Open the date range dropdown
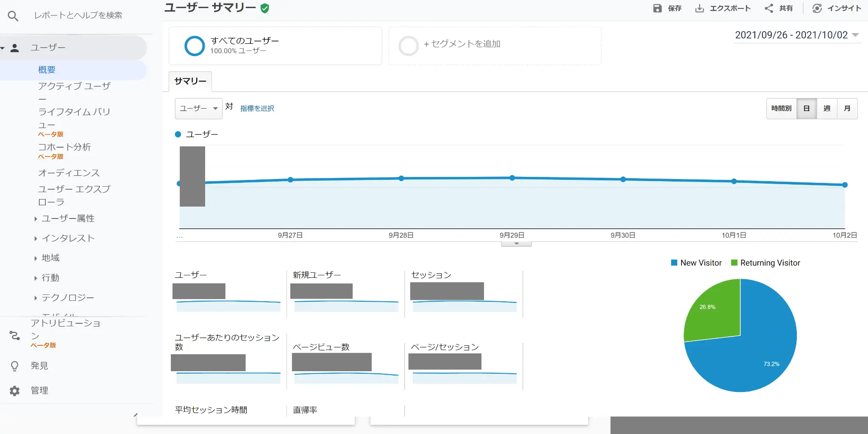 (x=797, y=35)
